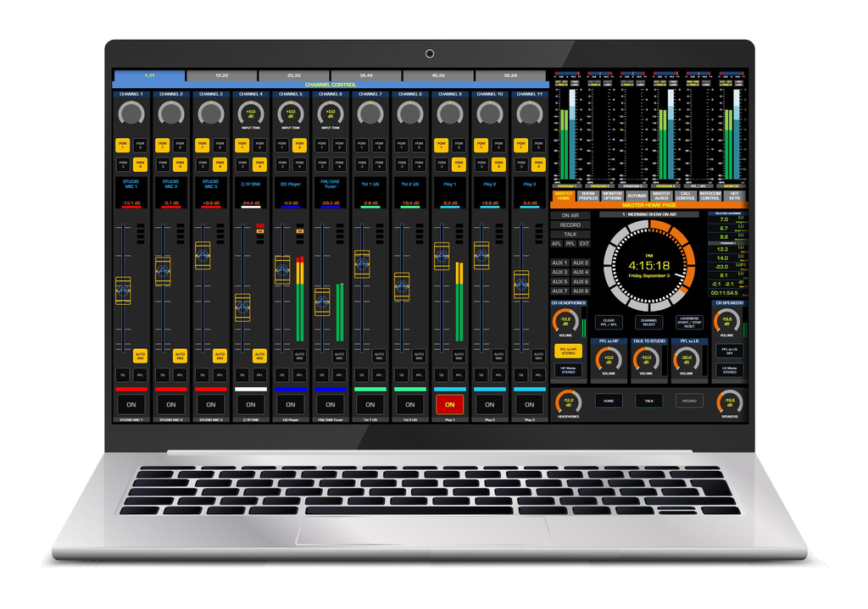This screenshot has height=609, width=868.
Task: Click the bottom-bar Speakers knob
Action: pos(730,402)
